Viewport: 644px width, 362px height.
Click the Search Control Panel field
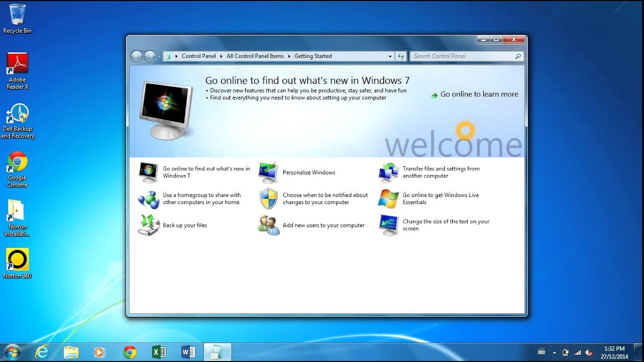tap(467, 56)
